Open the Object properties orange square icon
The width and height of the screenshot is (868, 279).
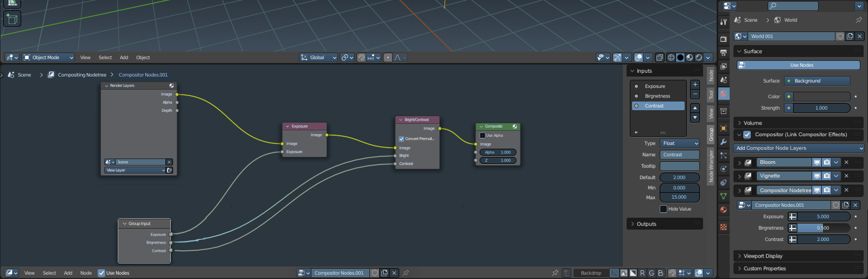(723, 128)
